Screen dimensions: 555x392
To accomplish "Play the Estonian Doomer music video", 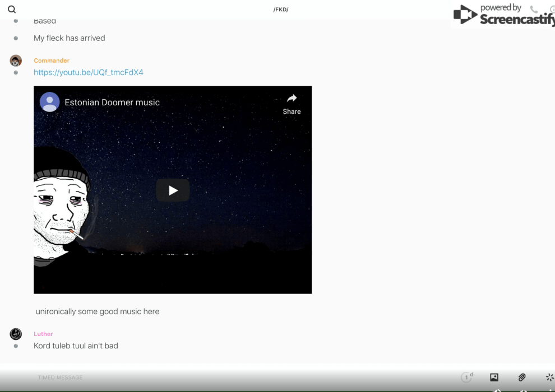I will point(173,190).
